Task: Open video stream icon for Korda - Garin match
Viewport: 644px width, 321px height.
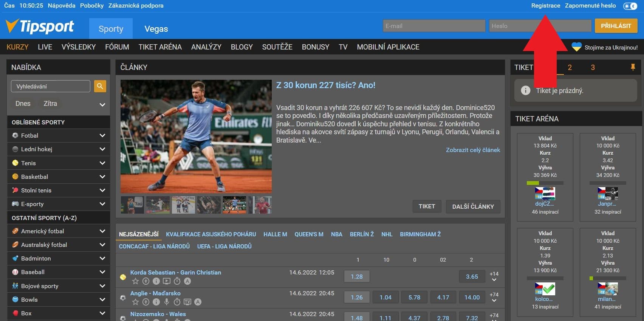Action: [166, 281]
